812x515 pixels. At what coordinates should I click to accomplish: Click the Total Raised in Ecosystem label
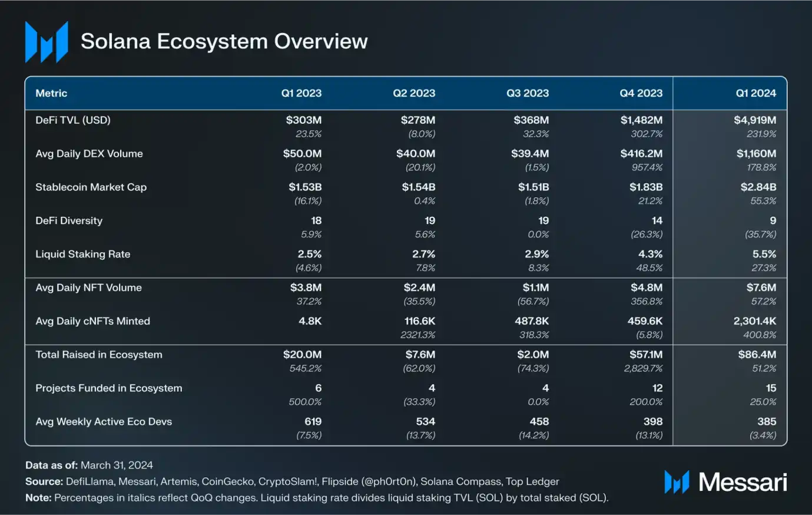click(98, 355)
